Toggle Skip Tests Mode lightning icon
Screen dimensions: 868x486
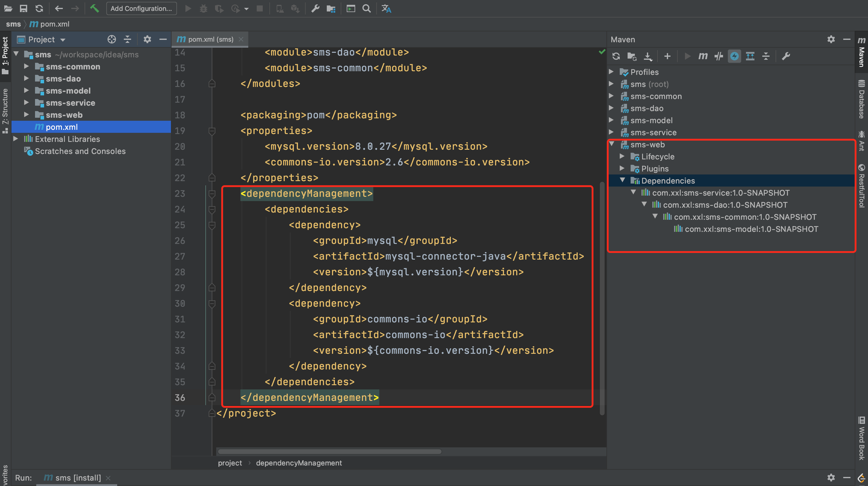point(734,56)
